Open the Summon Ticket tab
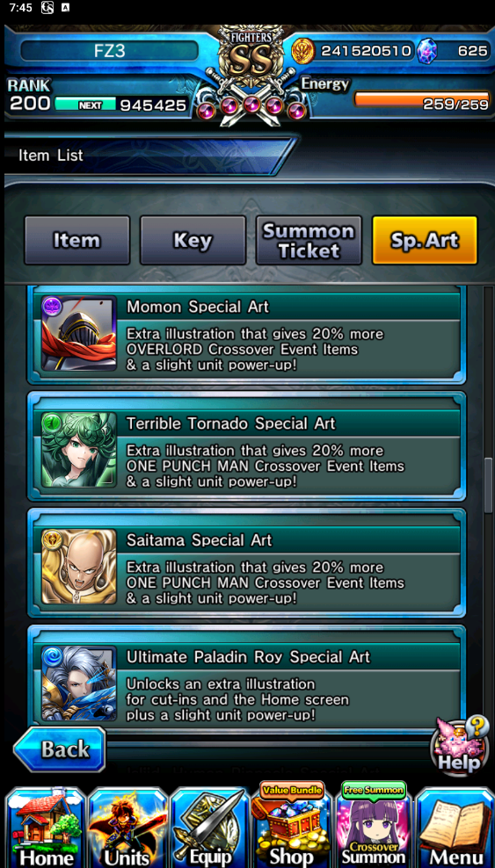495x868 pixels. [x=309, y=240]
